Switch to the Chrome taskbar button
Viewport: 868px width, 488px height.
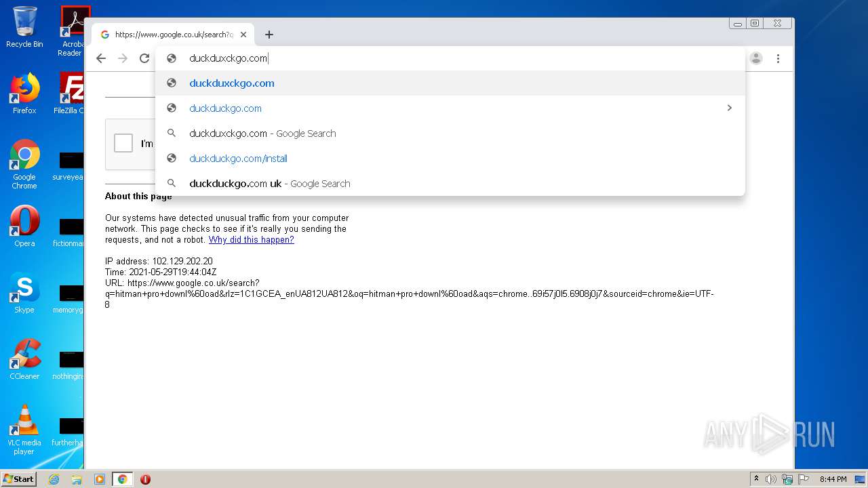[122, 479]
